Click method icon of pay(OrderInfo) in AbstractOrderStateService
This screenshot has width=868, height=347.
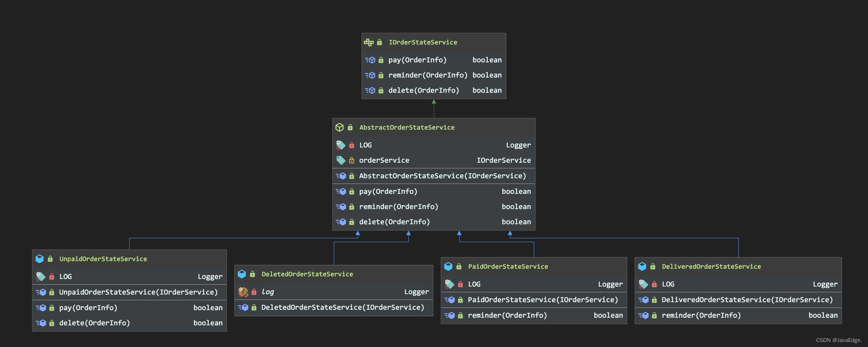(x=341, y=192)
